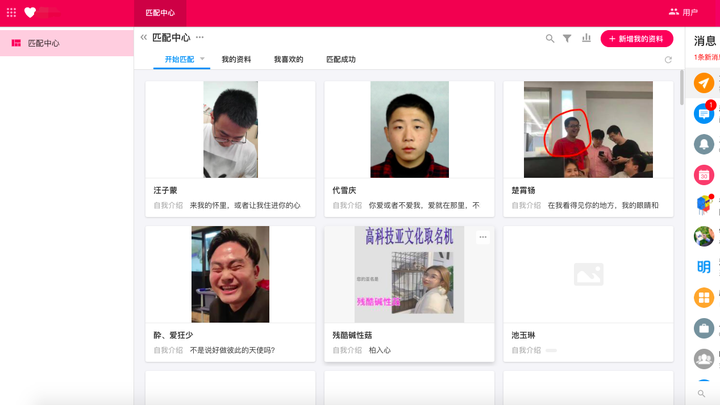Expand the dropdown arrow next to 开始匹配

[202, 59]
